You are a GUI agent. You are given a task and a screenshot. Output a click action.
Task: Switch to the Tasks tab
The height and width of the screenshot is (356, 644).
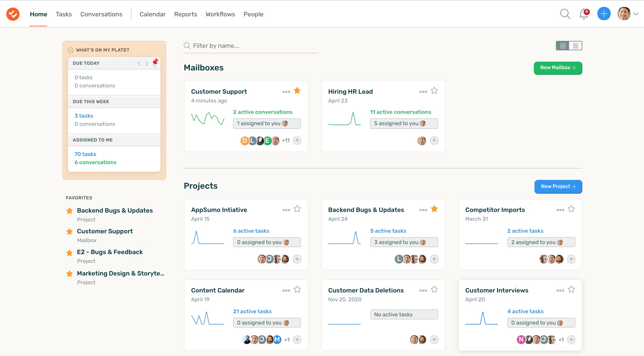point(64,14)
